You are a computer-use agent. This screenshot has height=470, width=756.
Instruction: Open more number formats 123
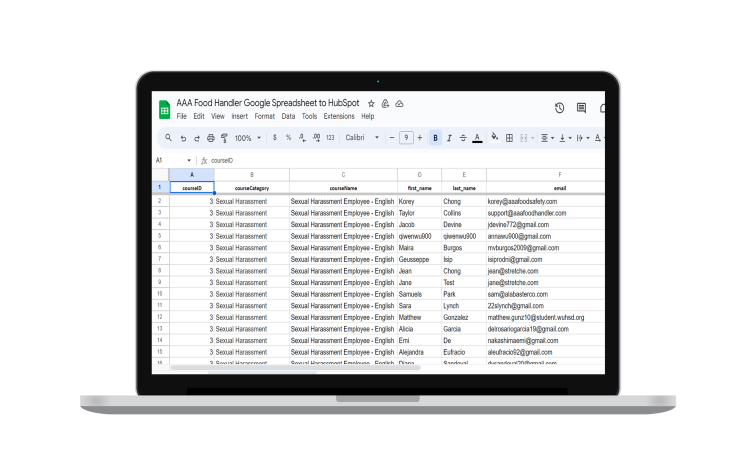330,138
